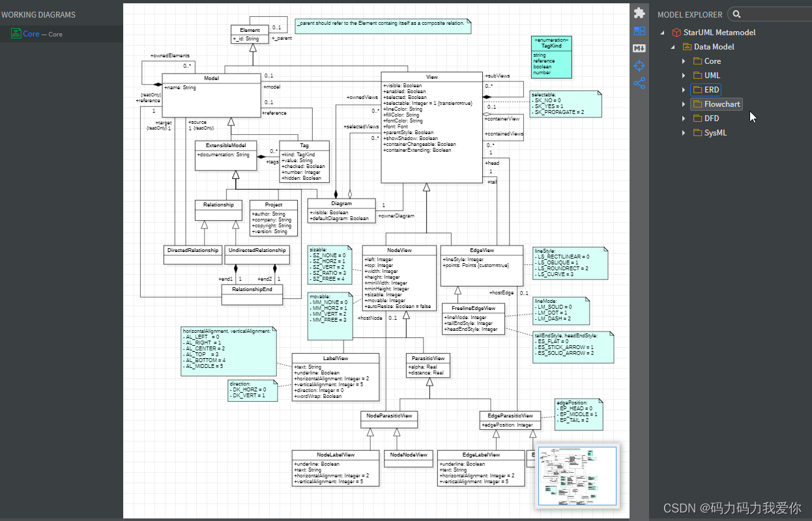
Task: Select the UndirectedRelationship class
Action: click(x=257, y=255)
